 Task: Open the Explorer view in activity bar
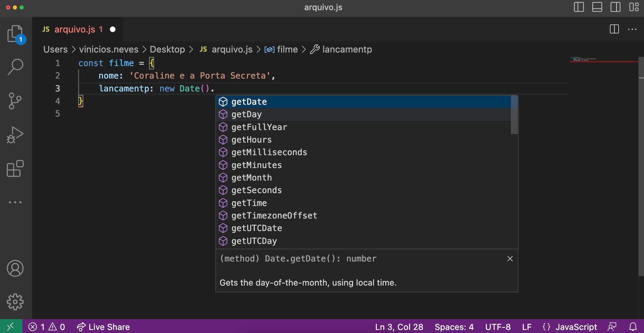tap(16, 34)
